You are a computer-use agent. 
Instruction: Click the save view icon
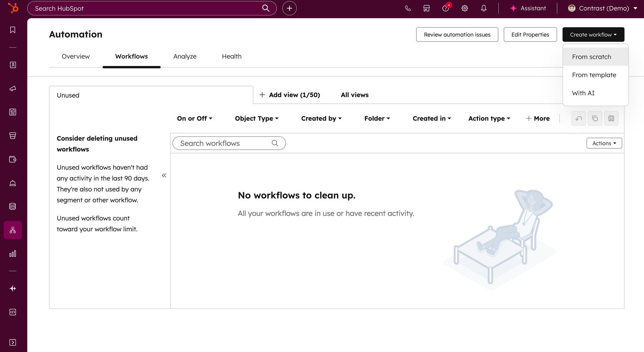611,118
